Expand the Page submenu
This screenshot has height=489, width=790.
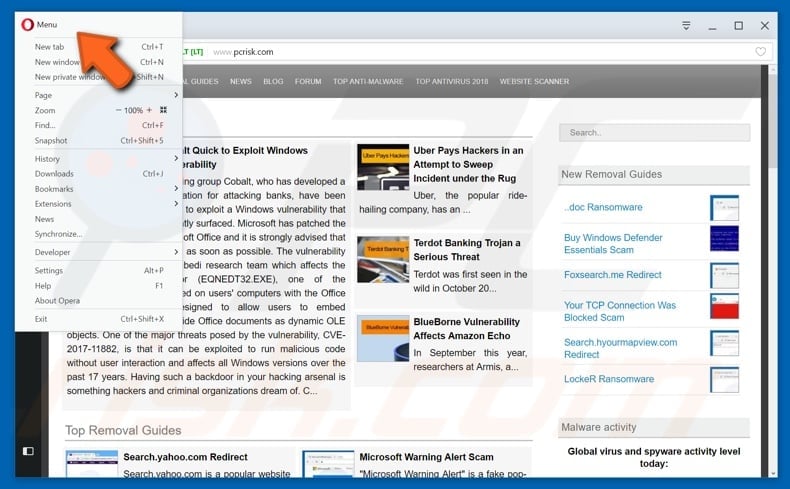tap(104, 95)
